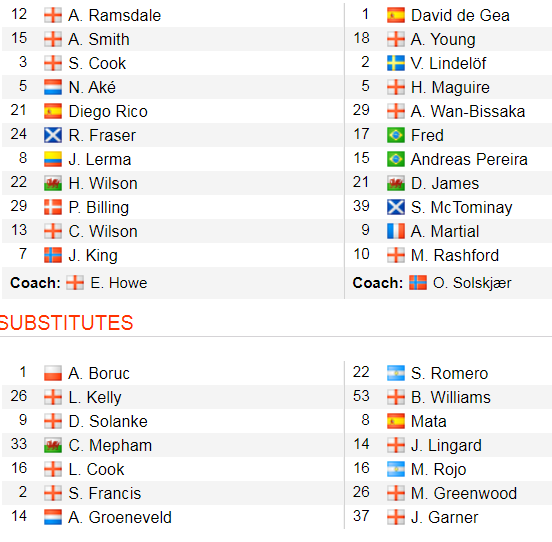Screen dimensions: 552x542
Task: Click the Sweden flag beside V. Lindelöf
Action: point(396,63)
